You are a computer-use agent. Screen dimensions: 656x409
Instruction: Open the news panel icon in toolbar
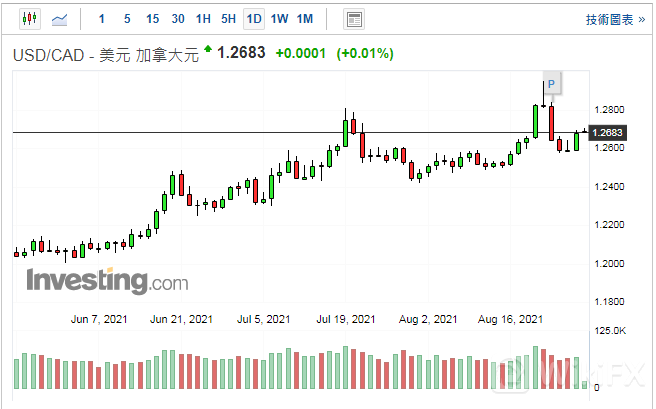[x=353, y=19]
